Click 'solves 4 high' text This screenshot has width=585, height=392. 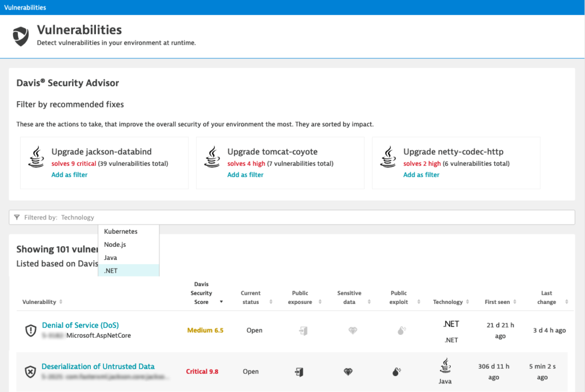(x=246, y=163)
